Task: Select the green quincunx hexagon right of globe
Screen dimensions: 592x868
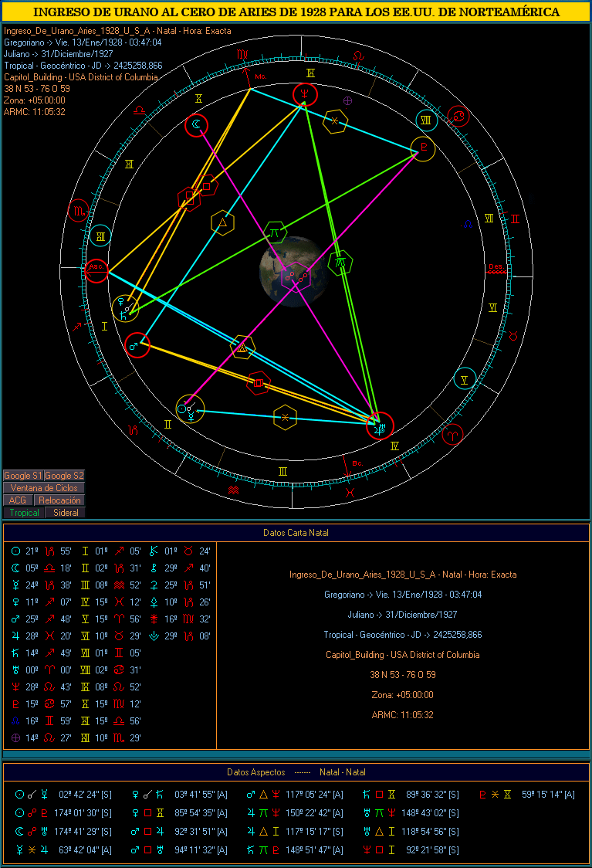Action: coord(340,263)
